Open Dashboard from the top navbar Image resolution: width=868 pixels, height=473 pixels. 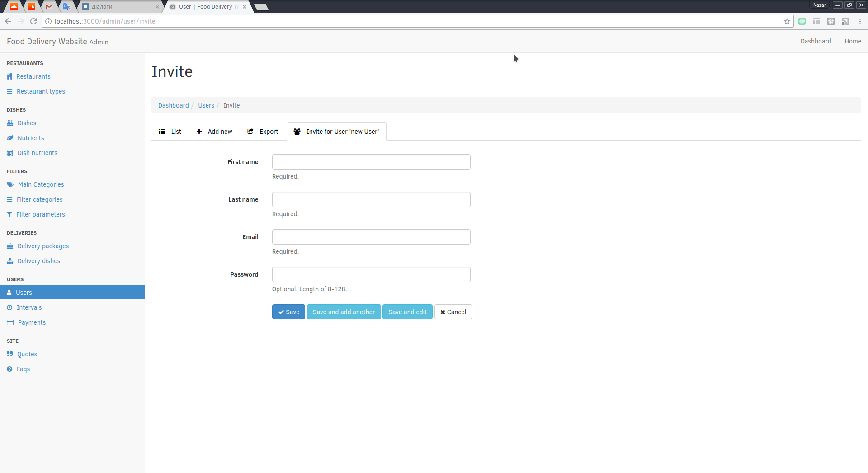816,41
